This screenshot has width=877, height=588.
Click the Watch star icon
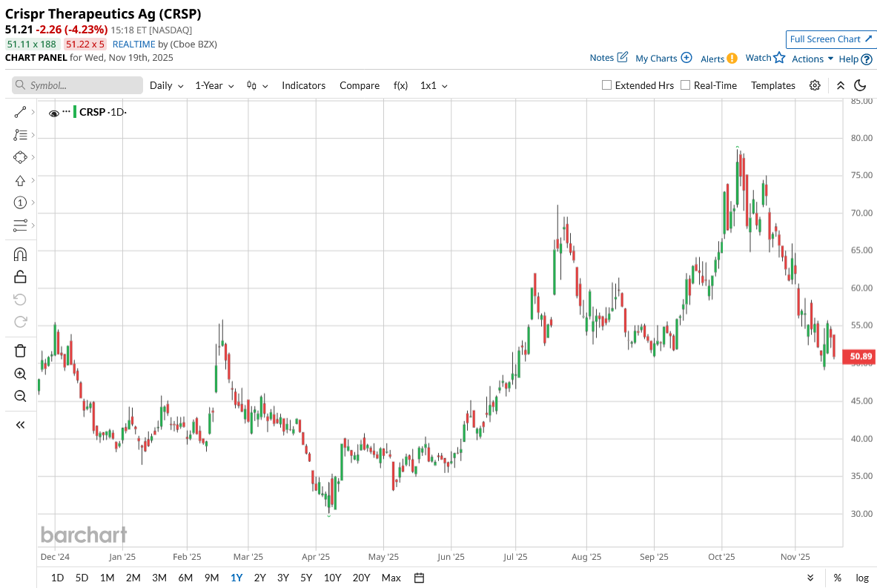point(779,58)
